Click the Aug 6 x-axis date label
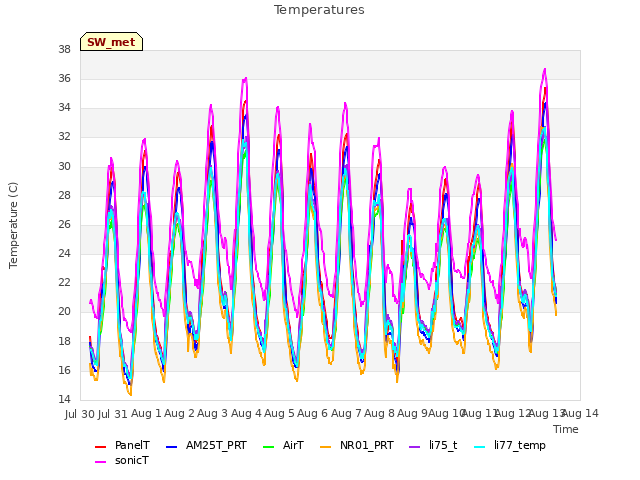This screenshot has height=480, width=640. click(x=313, y=413)
